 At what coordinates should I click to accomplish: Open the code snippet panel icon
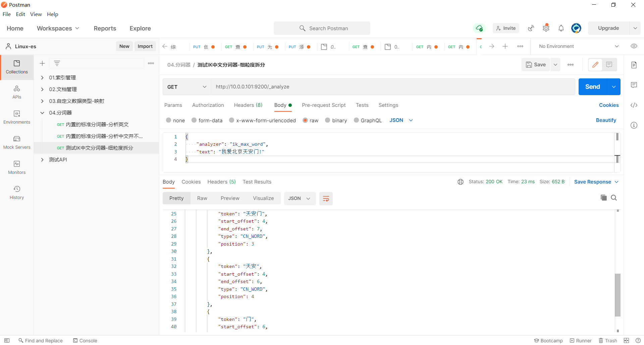[x=634, y=105]
